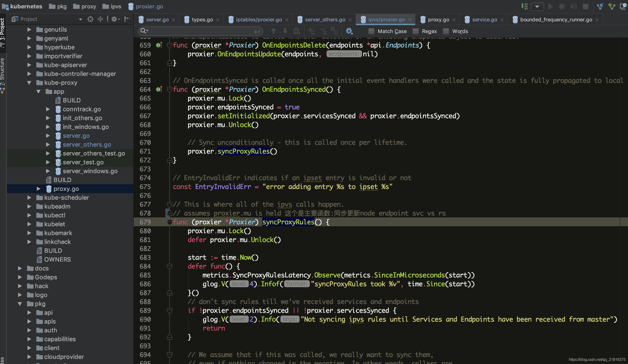Viewport: 628px width, 364px height.
Task: Click the Stop square icon in toolbar
Action: 585,7
